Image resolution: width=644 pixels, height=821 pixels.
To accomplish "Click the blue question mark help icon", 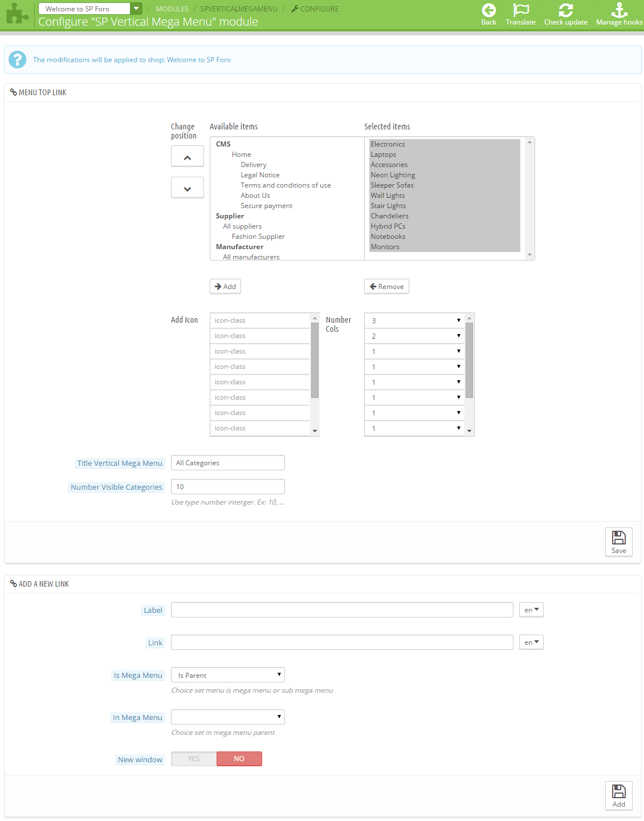I will tap(18, 59).
